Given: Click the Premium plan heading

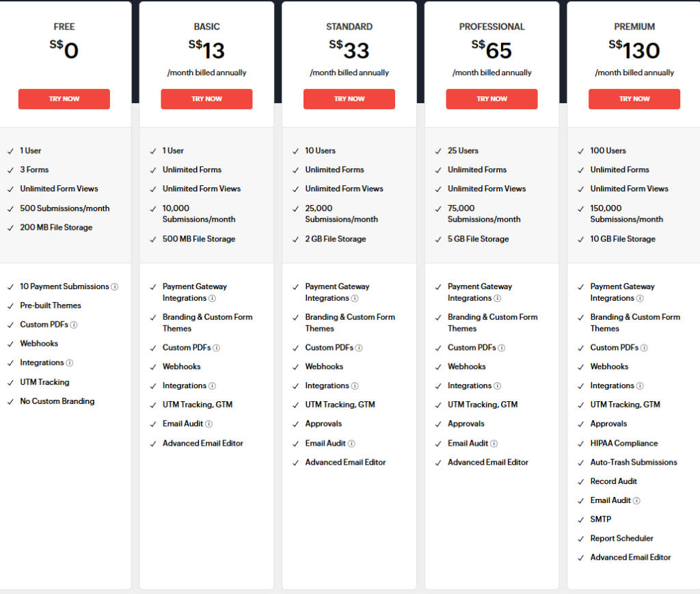Looking at the screenshot, I should (634, 27).
